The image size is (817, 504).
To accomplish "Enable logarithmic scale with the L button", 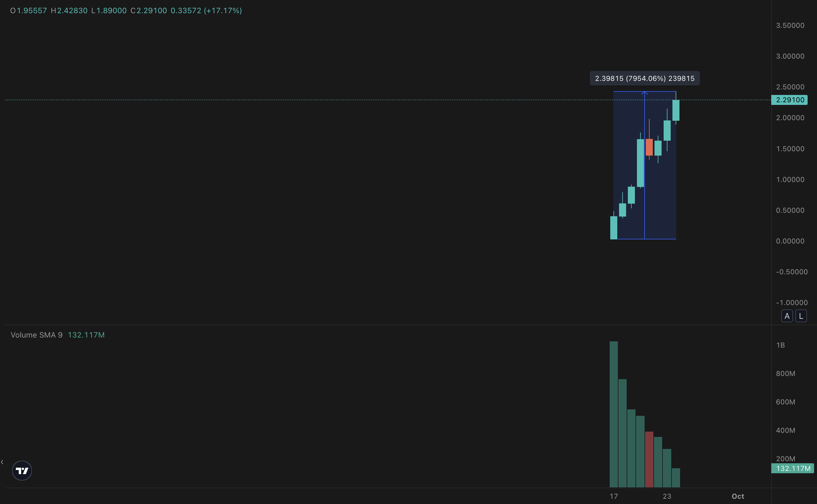I will tap(801, 316).
